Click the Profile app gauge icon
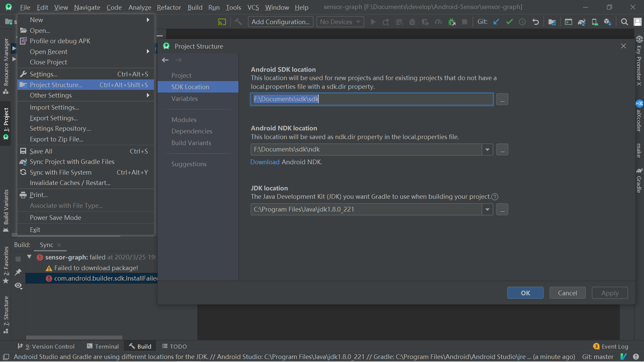Image resolution: width=644 pixels, height=362 pixels. point(438,22)
